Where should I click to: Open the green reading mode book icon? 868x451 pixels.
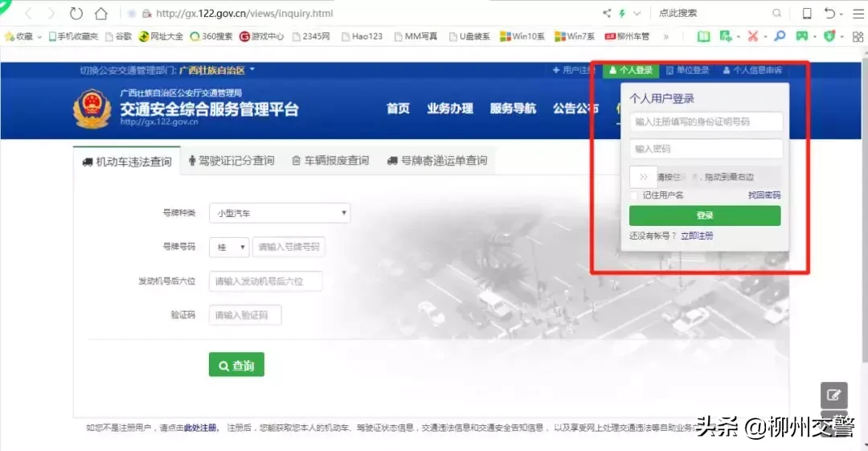703,36
